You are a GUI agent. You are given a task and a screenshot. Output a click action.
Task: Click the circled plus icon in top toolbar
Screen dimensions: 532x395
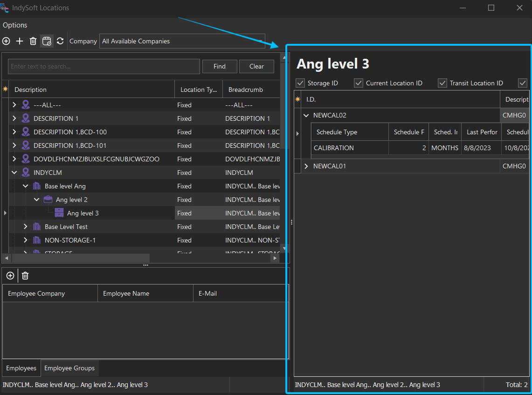(6, 41)
